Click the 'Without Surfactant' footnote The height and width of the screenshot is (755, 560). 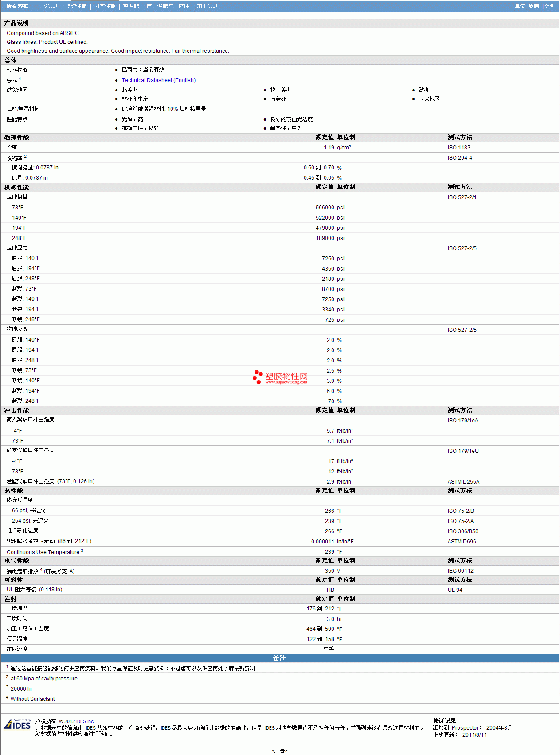pyautogui.click(x=32, y=699)
